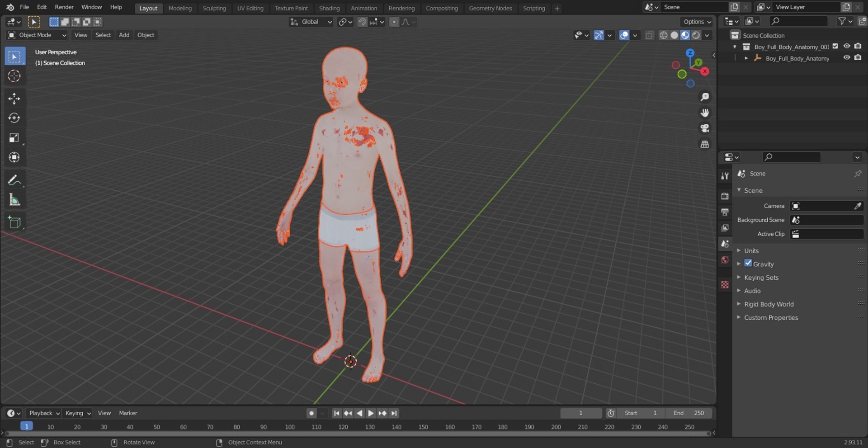Expand the Boy_Full_Body_Anatomy armature tree item
Screen dimensions: 868x448
(x=746, y=58)
